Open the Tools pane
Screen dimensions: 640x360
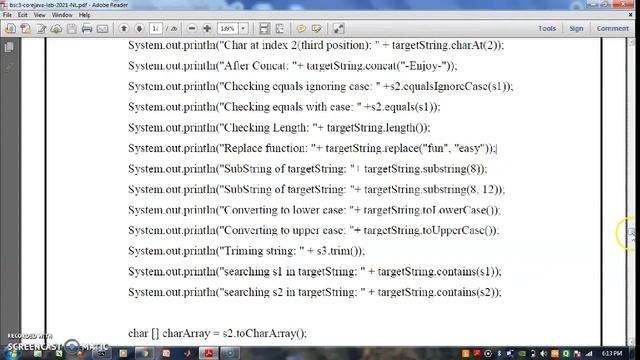pos(547,29)
